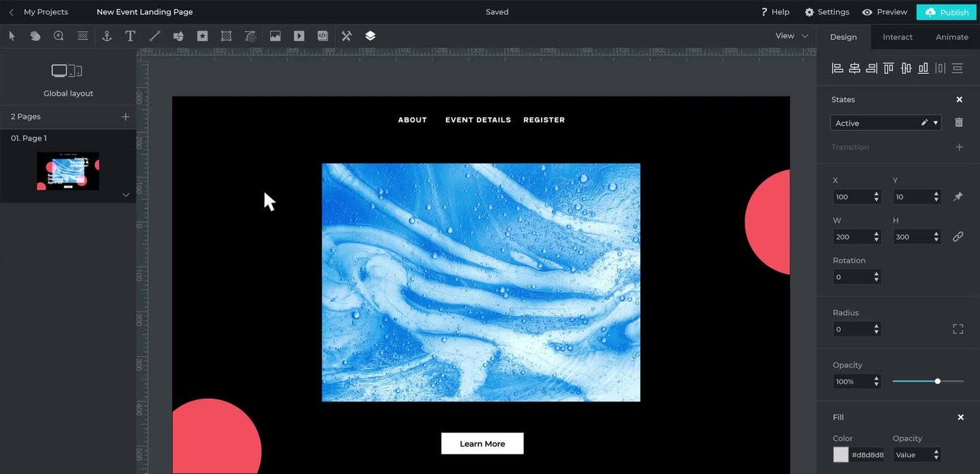Open the Layers panel icon
980x474 pixels.
pos(371,35)
